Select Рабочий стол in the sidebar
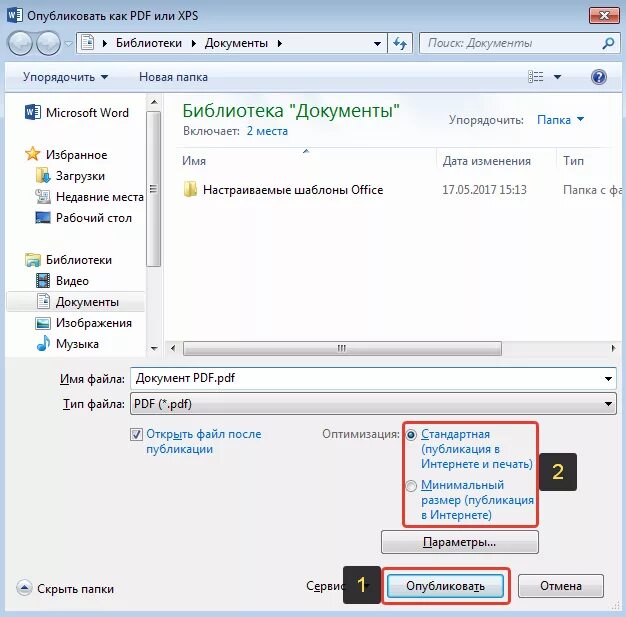This screenshot has height=617, width=626. coord(94,218)
